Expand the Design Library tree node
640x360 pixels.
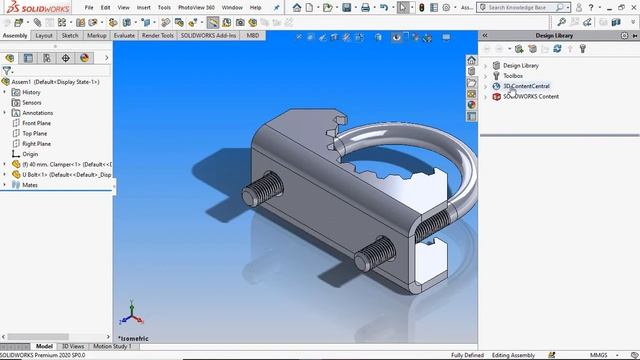tap(486, 66)
